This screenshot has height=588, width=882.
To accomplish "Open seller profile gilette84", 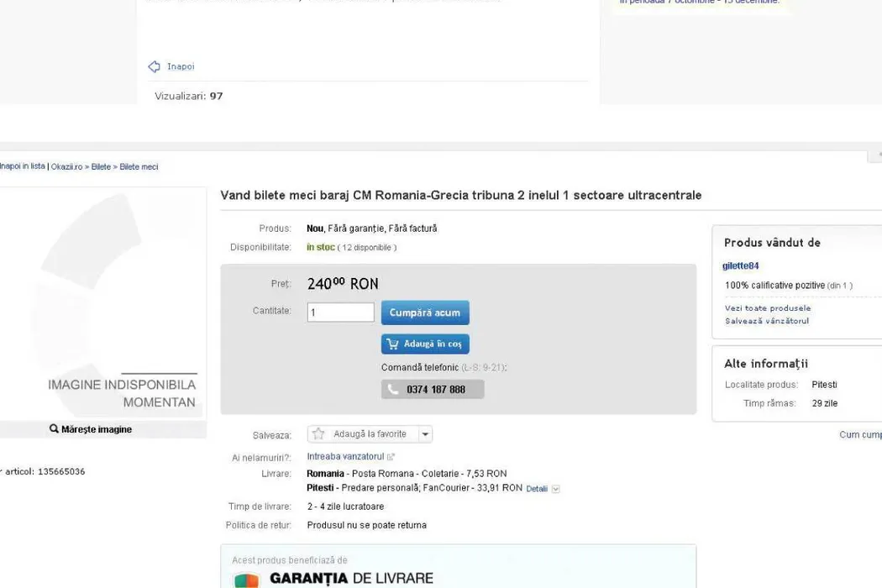I will tap(740, 266).
